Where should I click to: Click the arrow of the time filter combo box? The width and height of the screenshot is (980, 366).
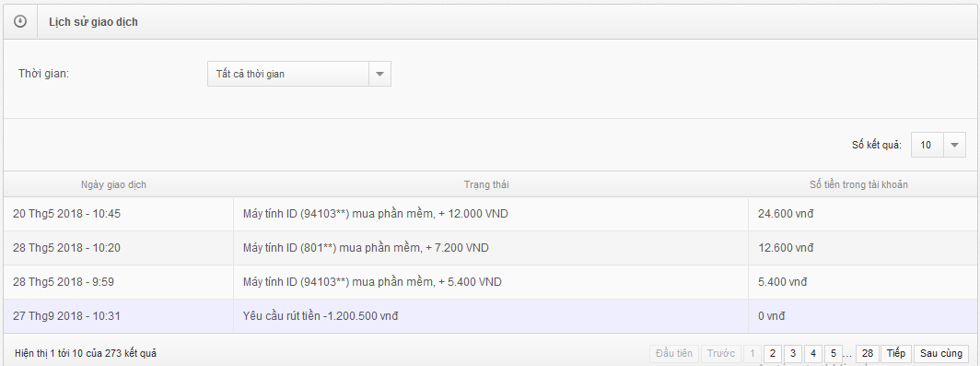[x=379, y=74]
